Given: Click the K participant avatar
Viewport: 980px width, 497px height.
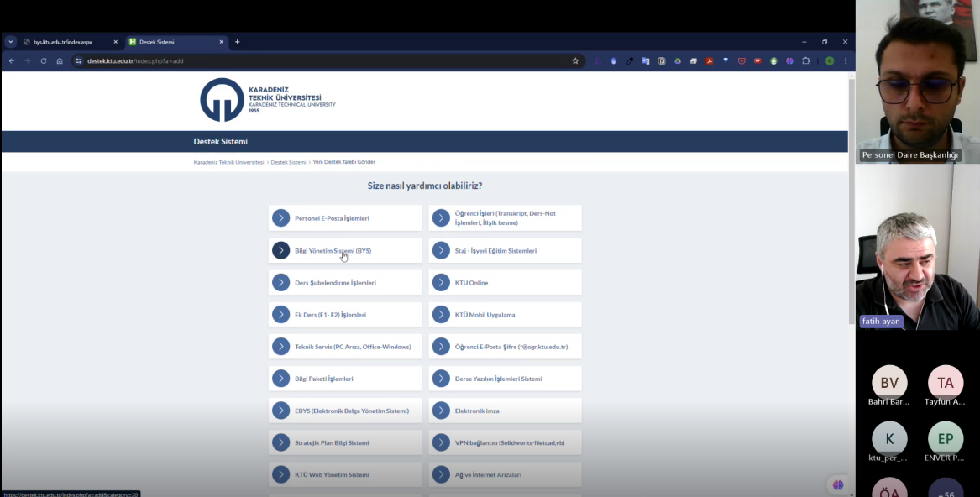Looking at the screenshot, I should coord(889,439).
